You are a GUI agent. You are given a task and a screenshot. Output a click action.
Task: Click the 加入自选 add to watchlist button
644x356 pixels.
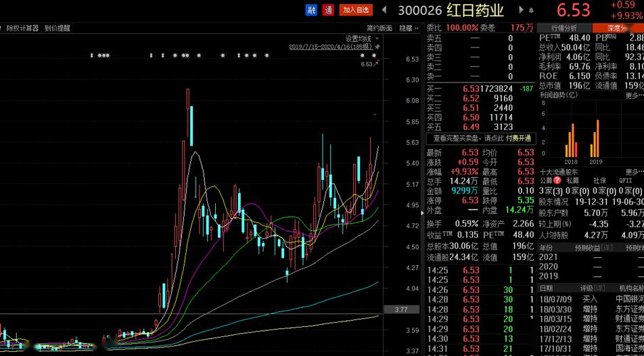click(356, 10)
